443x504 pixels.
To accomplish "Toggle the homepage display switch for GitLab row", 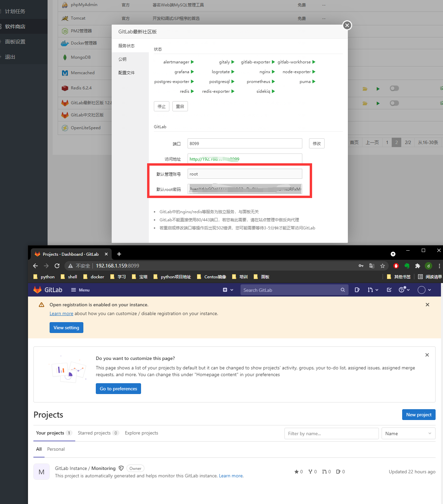I will coord(394,103).
